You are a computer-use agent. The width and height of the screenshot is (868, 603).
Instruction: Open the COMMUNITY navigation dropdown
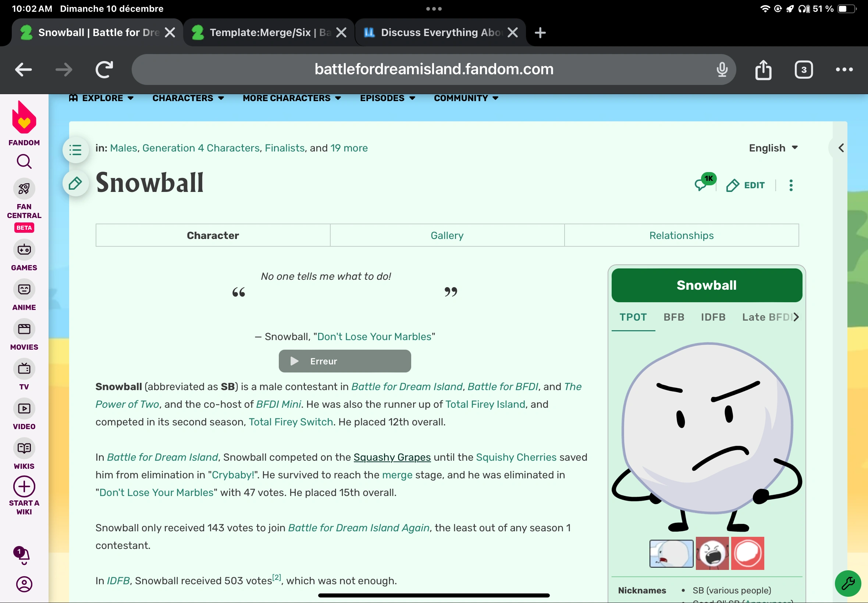(465, 98)
